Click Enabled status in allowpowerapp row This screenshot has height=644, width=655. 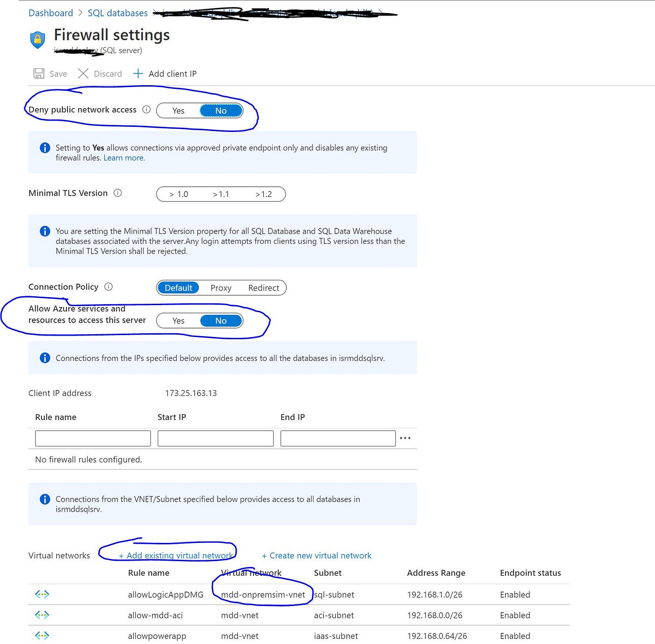515,636
